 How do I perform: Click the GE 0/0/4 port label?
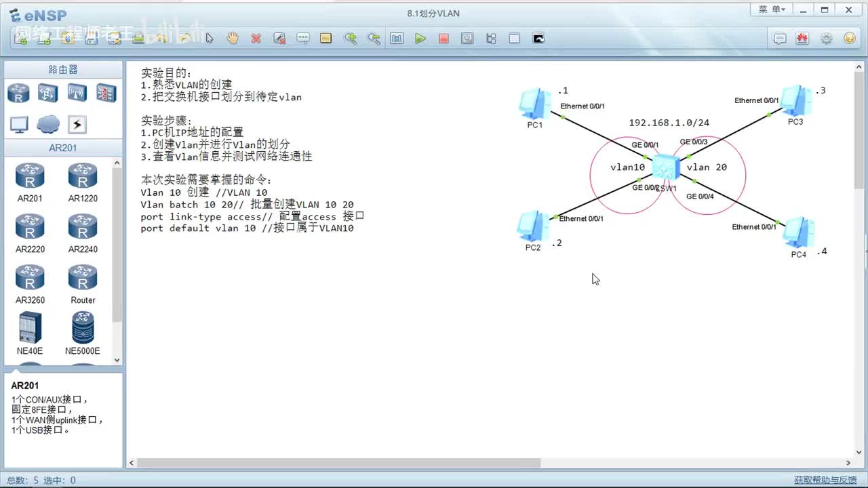pos(700,197)
